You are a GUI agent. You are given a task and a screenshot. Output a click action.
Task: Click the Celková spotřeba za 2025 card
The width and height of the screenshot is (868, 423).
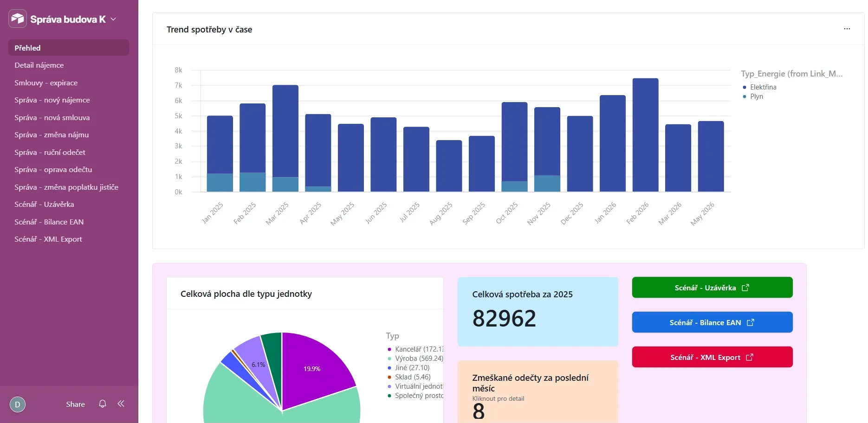pos(538,312)
